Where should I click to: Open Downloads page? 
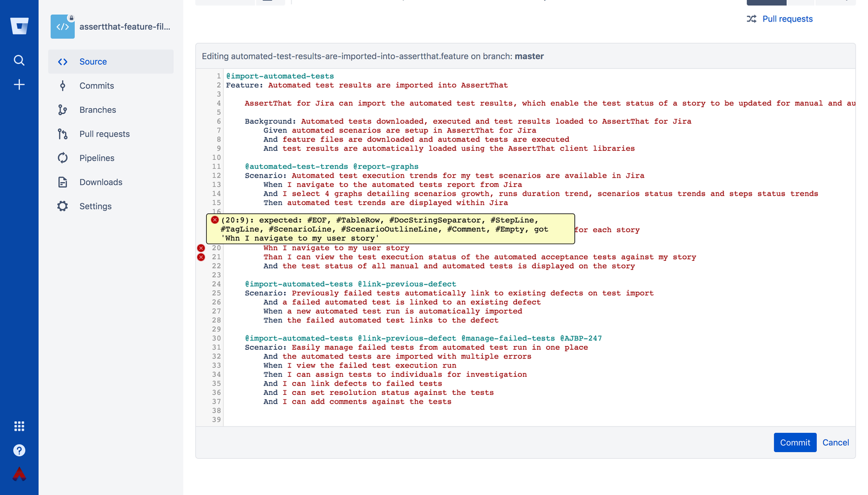click(111, 182)
